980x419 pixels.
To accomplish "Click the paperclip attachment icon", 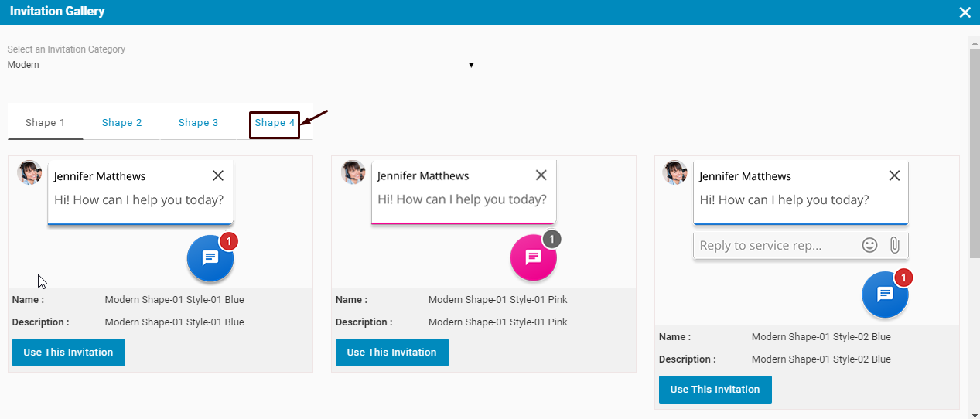I will tap(894, 245).
